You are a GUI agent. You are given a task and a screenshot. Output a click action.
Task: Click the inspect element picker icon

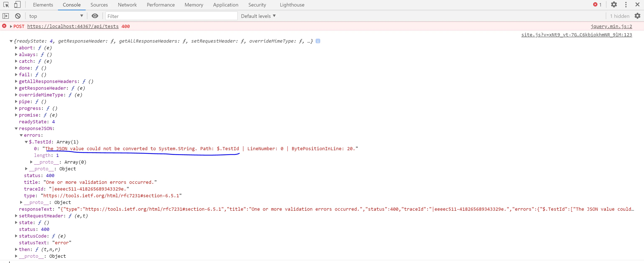(x=6, y=5)
